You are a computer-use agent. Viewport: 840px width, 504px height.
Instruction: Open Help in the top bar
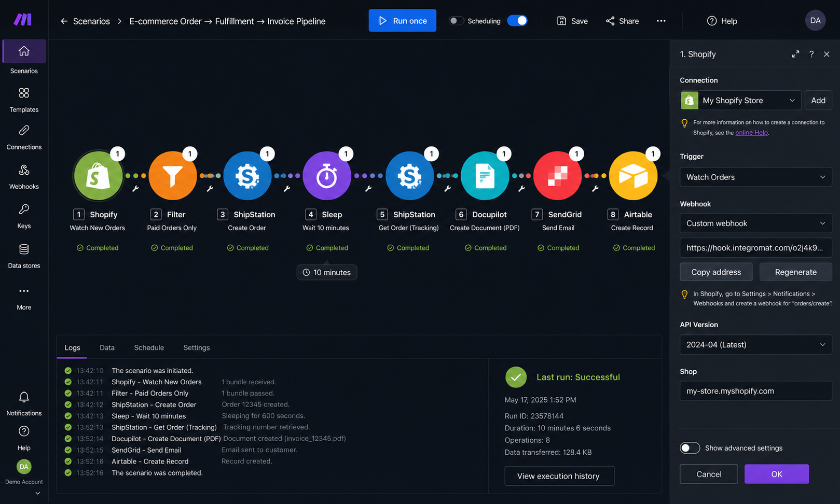tap(722, 21)
